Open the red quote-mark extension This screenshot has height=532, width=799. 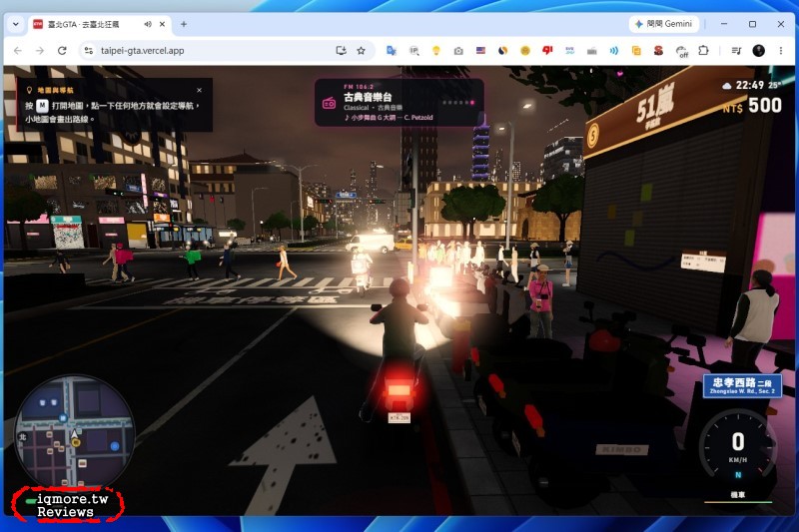[x=547, y=50]
